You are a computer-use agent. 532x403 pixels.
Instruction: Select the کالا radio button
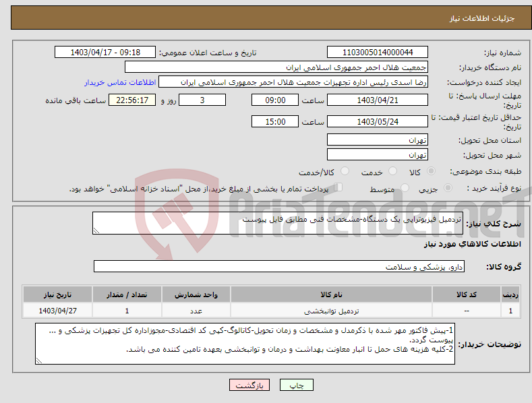pos(431,171)
